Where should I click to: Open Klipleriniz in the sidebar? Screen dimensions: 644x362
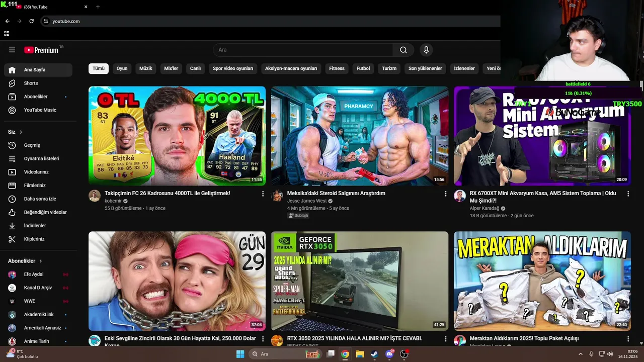[x=38, y=239]
